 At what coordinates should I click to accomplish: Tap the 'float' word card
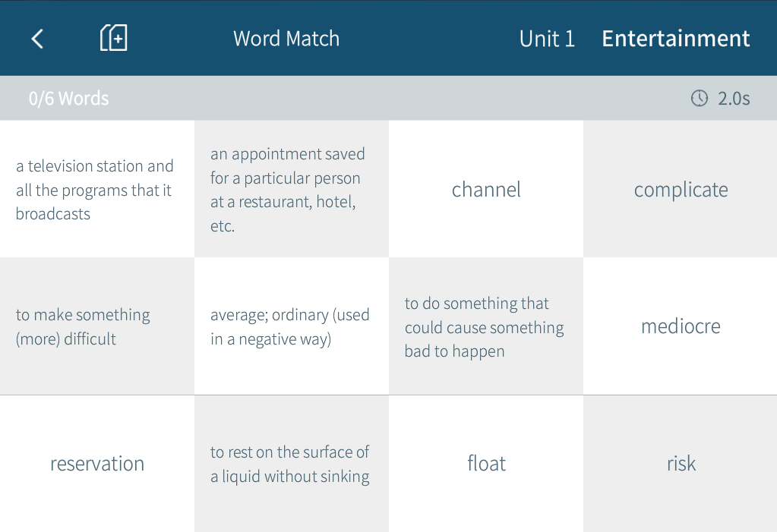486,464
